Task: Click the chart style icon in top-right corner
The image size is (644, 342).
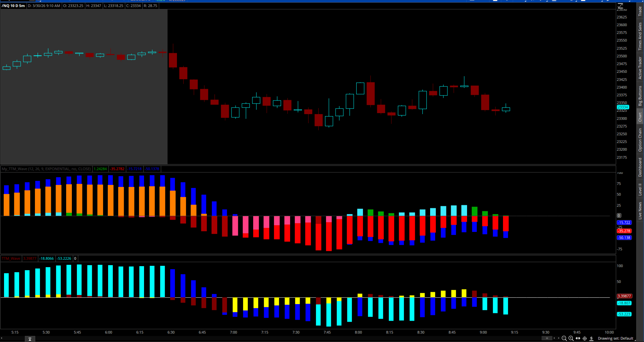Action: tap(620, 5)
